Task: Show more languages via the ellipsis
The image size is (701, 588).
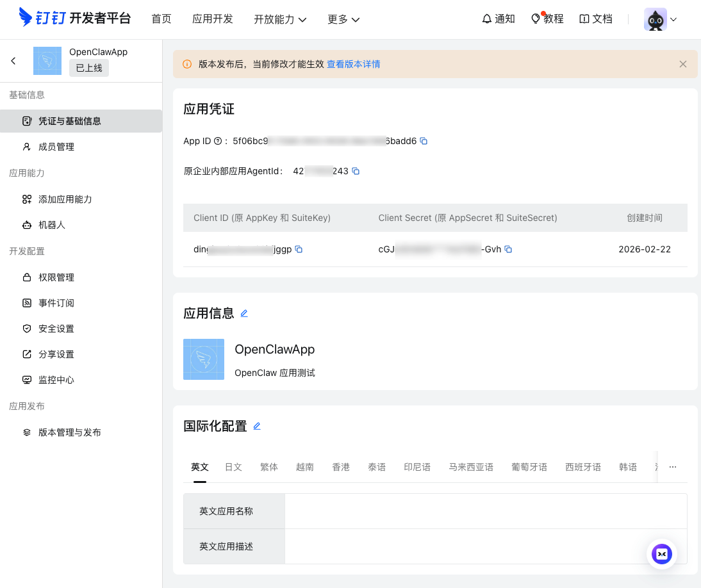Action: point(673,467)
